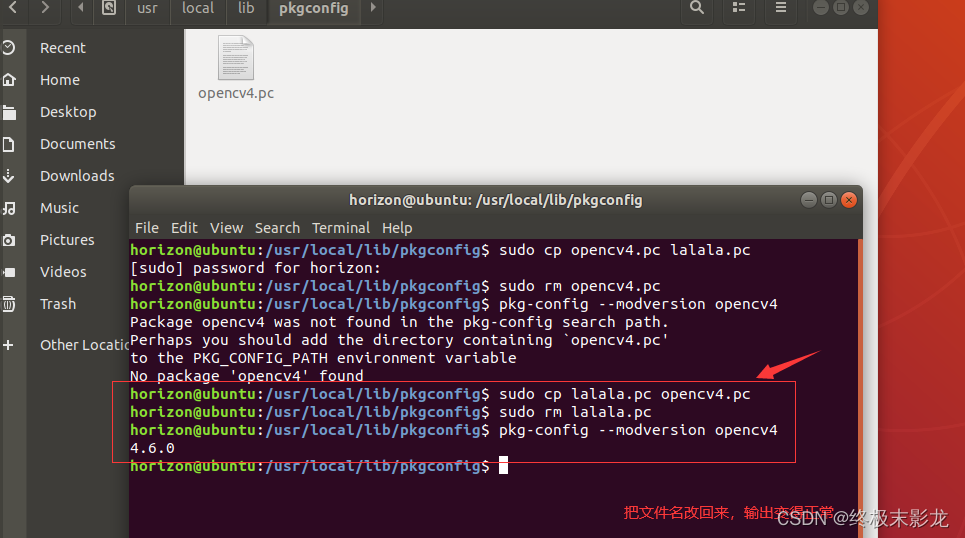Screen dimensions: 965x538
Task: Navigate to the lib path segment
Action: coord(246,8)
